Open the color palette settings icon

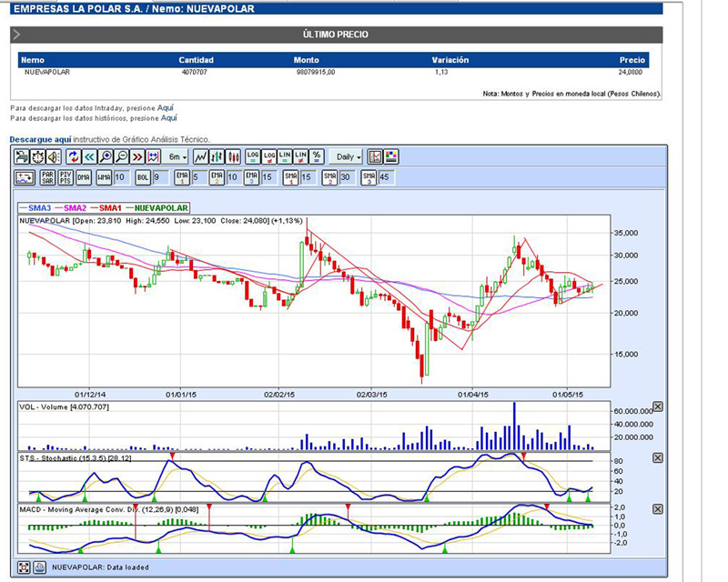[x=391, y=157]
